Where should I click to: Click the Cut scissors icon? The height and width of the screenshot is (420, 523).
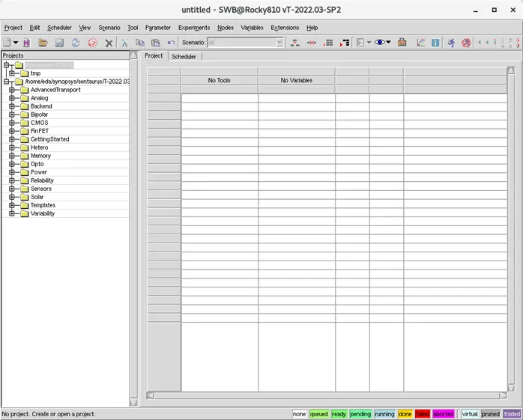pyautogui.click(x=124, y=43)
